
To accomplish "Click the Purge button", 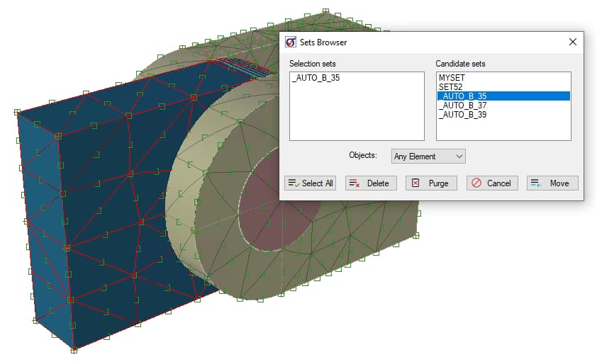I will coord(431,183).
